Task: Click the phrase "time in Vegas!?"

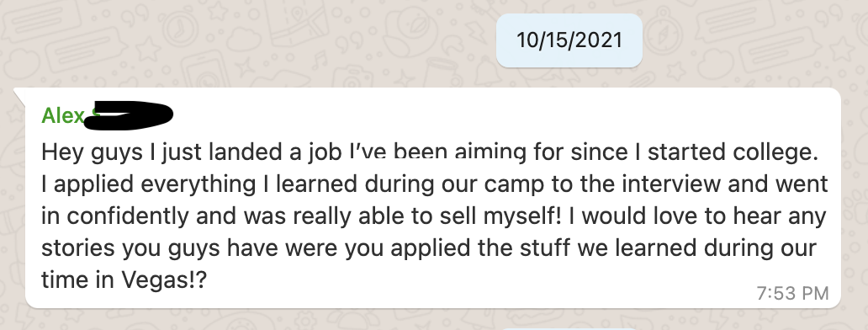Action: (124, 280)
